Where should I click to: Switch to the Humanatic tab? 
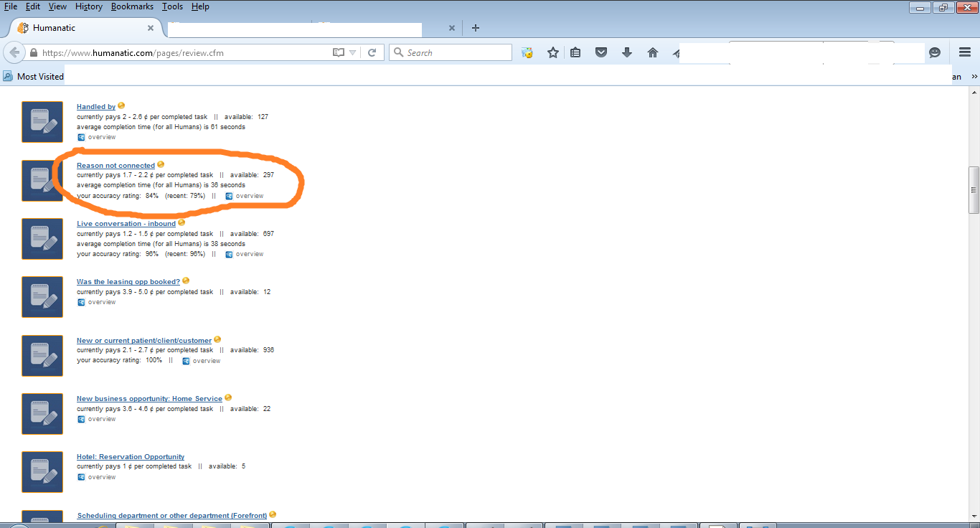[x=88, y=28]
